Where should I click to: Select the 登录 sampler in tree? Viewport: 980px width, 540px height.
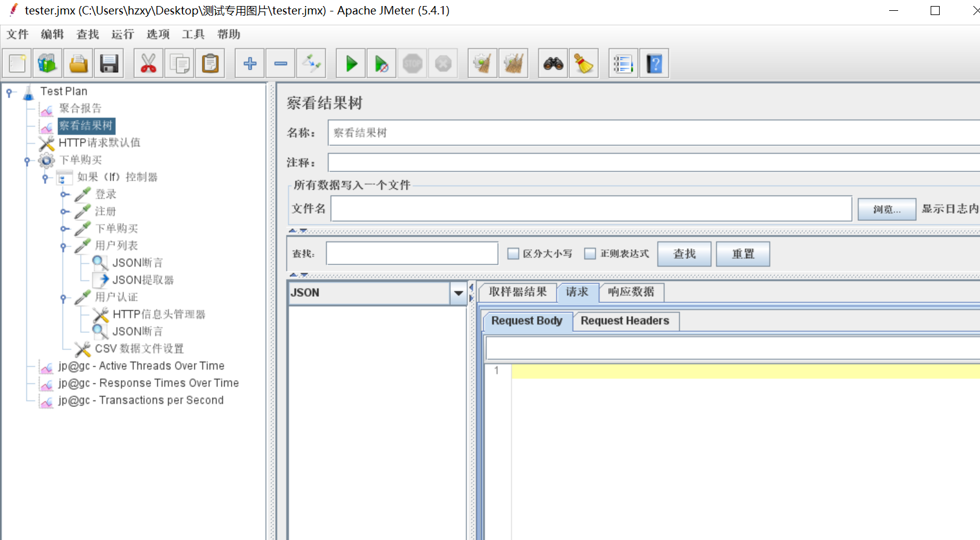point(105,194)
